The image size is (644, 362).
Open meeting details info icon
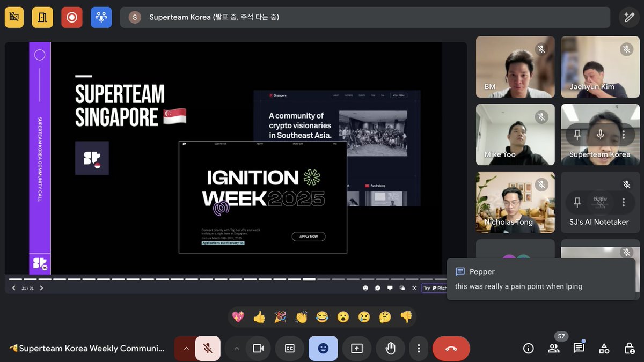pyautogui.click(x=529, y=349)
